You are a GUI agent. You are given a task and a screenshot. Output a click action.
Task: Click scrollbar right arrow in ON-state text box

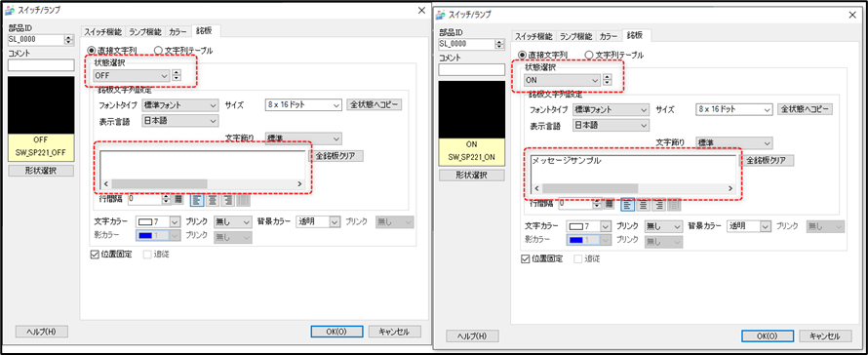pyautogui.click(x=730, y=188)
